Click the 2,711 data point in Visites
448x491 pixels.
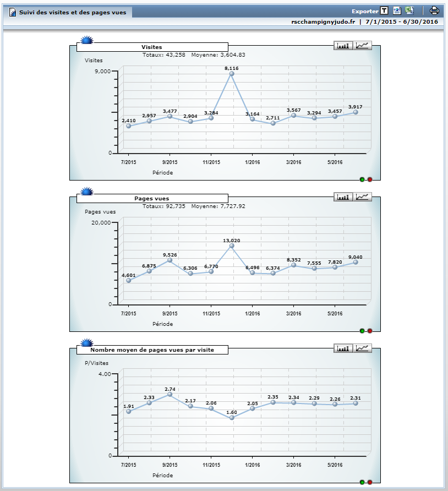pos(273,123)
